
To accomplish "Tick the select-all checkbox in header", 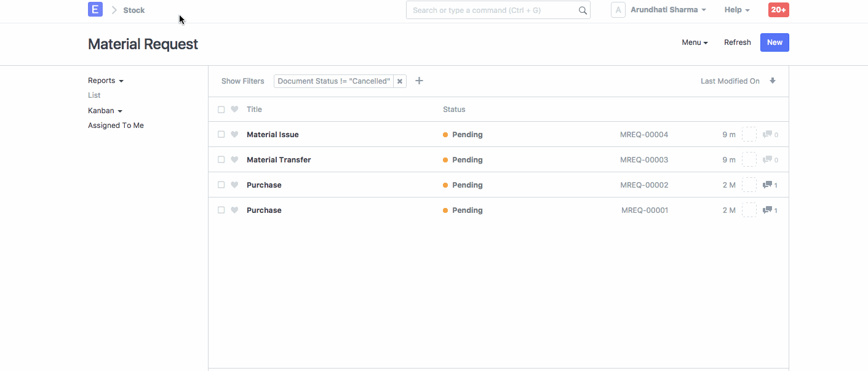I will pyautogui.click(x=221, y=109).
